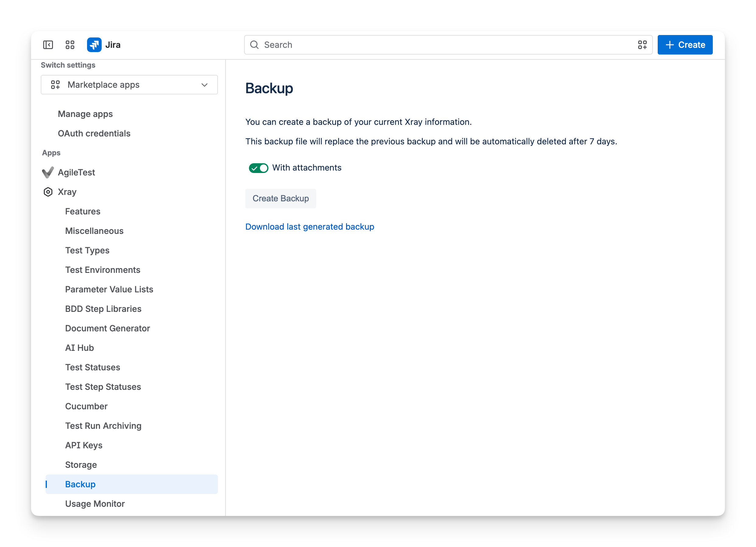Image resolution: width=756 pixels, height=547 pixels.
Task: Toggle the With attachments switch
Action: 258,168
